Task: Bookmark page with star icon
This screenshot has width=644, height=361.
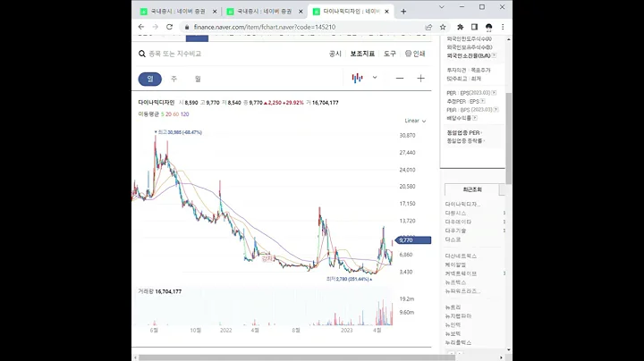Action: [x=443, y=27]
